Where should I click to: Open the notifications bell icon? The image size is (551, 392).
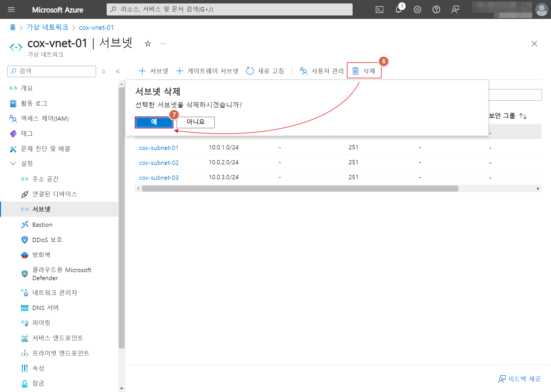(x=398, y=9)
